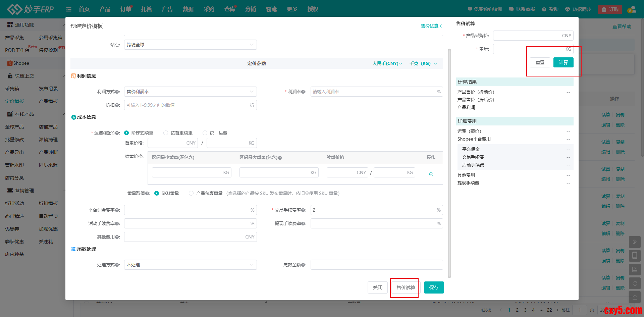Image resolution: width=644 pixels, height=317 pixels.
Task: Click the user avatar icon at top right
Action: coord(632,9)
